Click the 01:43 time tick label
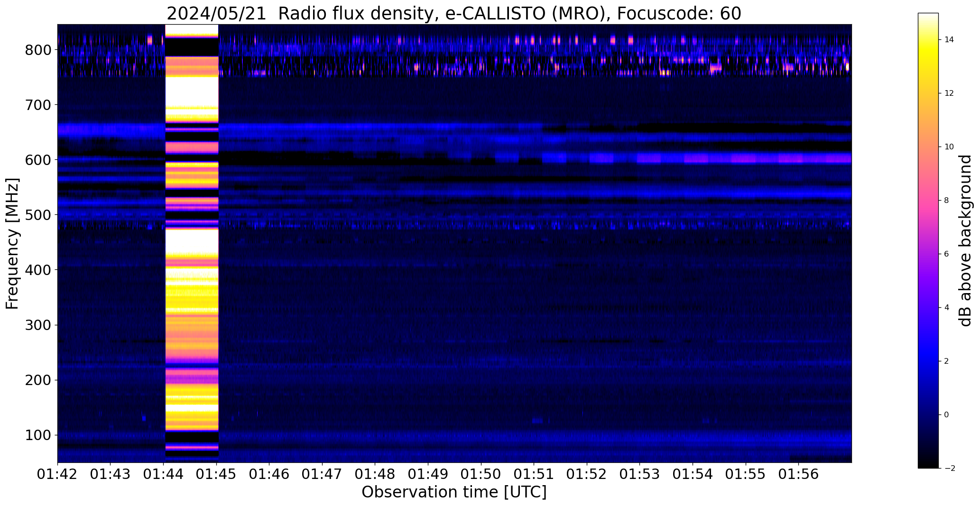This screenshot has width=980, height=506. coord(111,474)
